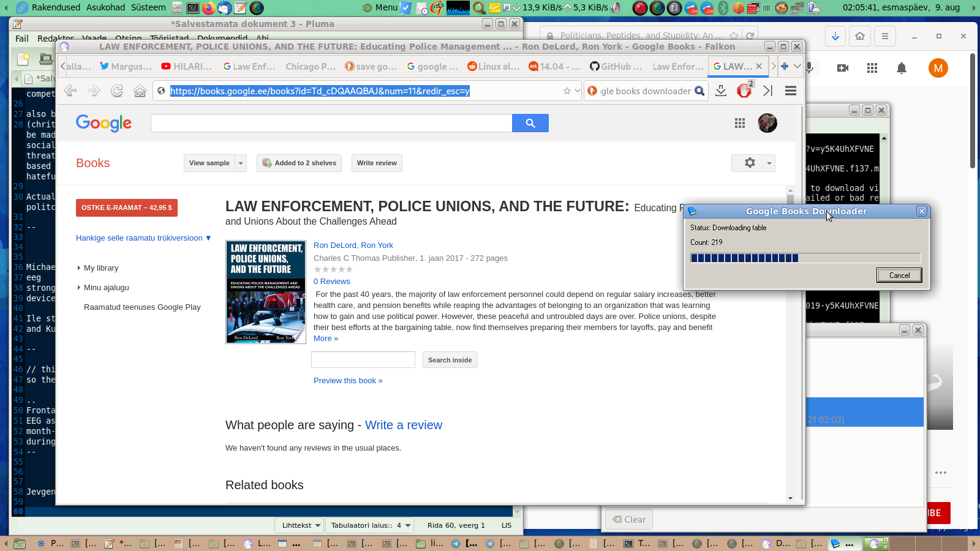Click the Added to 2 shelves button
The width and height of the screenshot is (980, 551).
click(300, 163)
